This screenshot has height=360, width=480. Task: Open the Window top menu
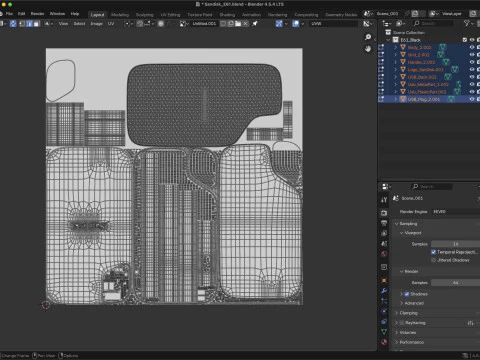pos(57,14)
